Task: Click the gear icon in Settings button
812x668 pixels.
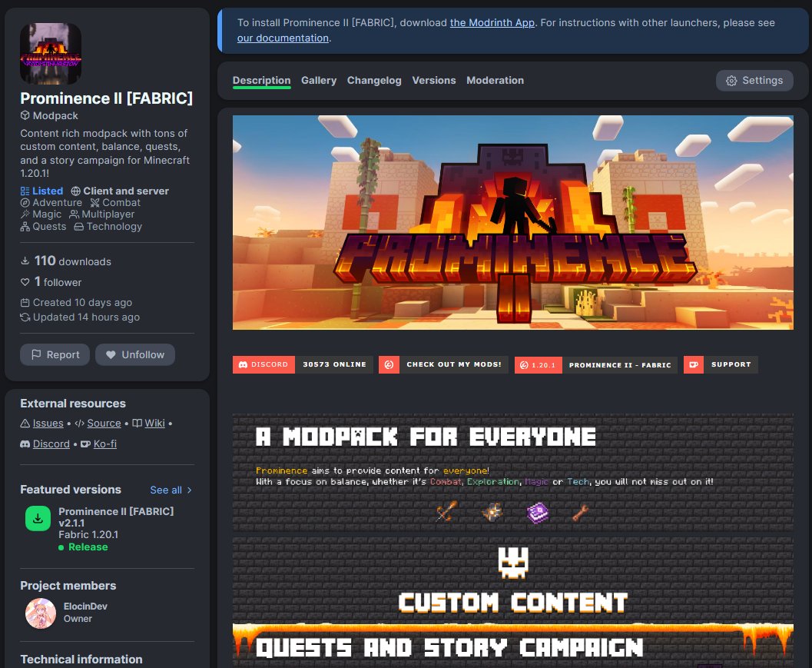Action: tap(731, 81)
